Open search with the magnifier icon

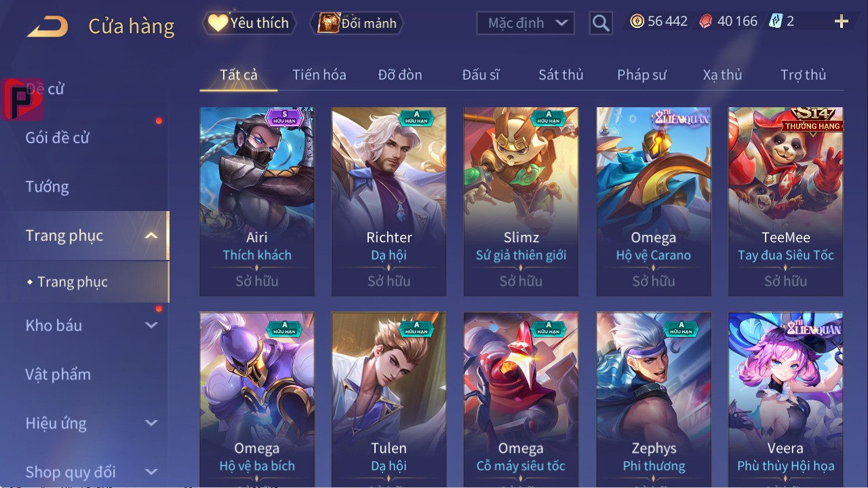click(x=600, y=24)
